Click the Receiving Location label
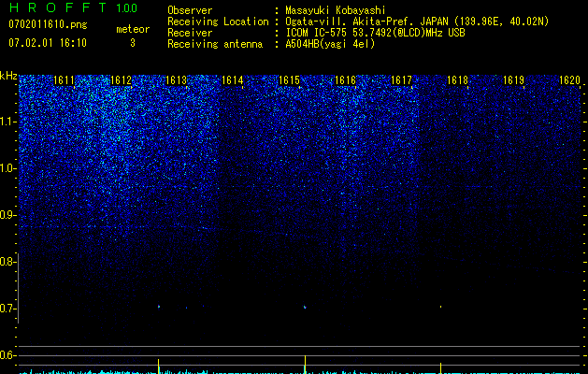 pyautogui.click(x=218, y=22)
